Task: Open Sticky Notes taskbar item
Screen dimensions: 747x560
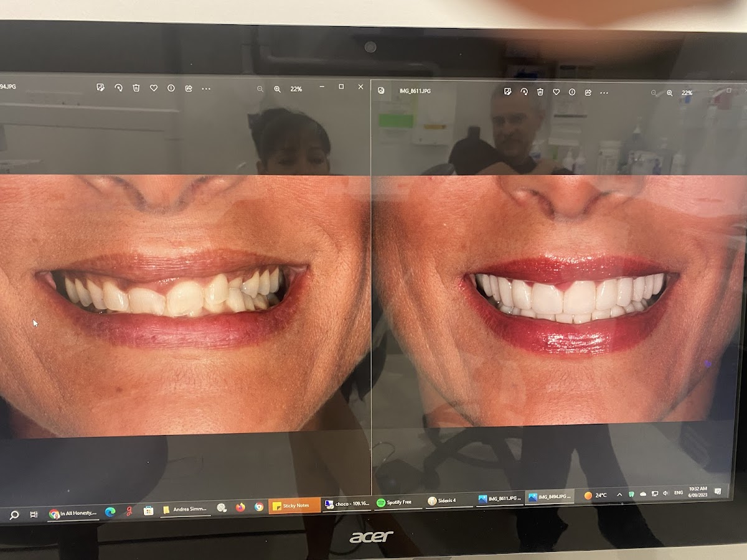Action: pos(294,505)
